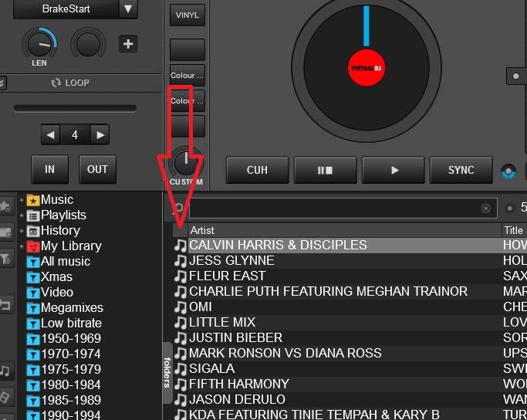Click the blue filter folder icon for Xmas
Screen dimensions: 527x420
tap(33, 277)
